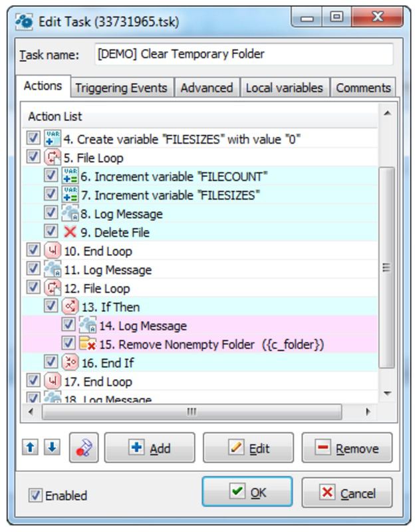Screen dimensions: 419x532
Task: Uncheck the action 4 Create variable checkbox
Action: coord(33,138)
